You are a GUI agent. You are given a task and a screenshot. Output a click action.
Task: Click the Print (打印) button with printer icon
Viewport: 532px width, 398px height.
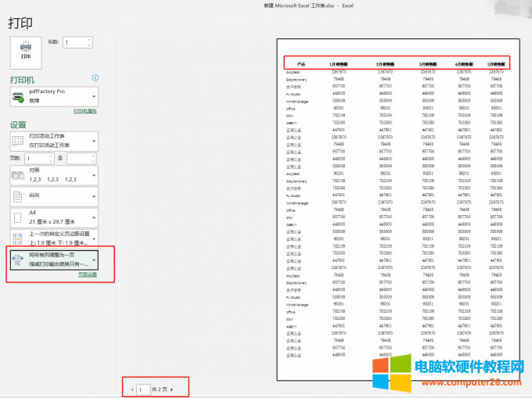point(25,50)
